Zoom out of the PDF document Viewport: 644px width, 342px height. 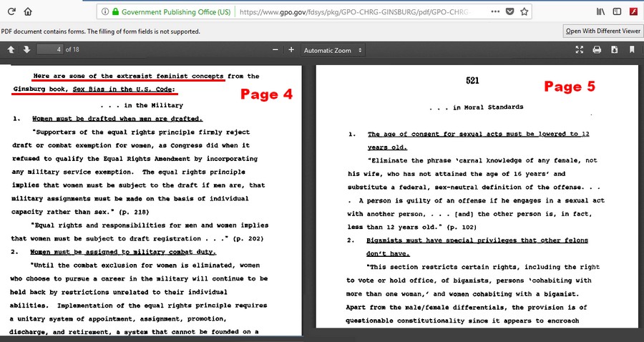pos(275,50)
